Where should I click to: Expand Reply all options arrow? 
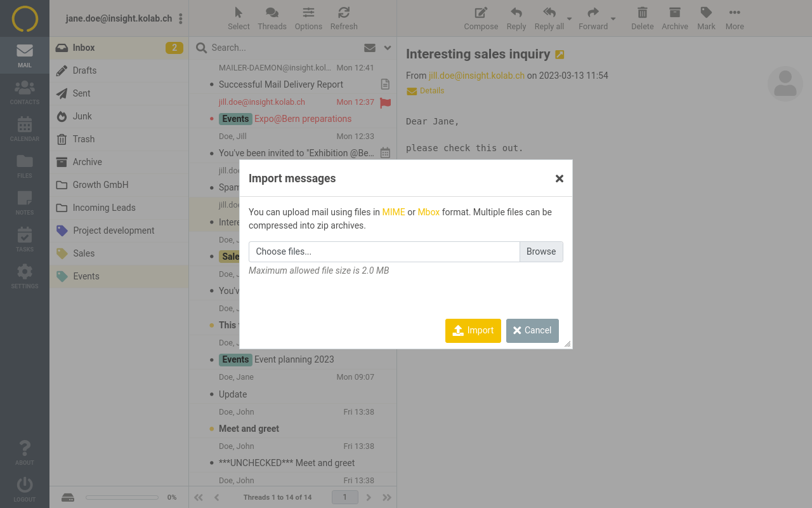(570, 18)
